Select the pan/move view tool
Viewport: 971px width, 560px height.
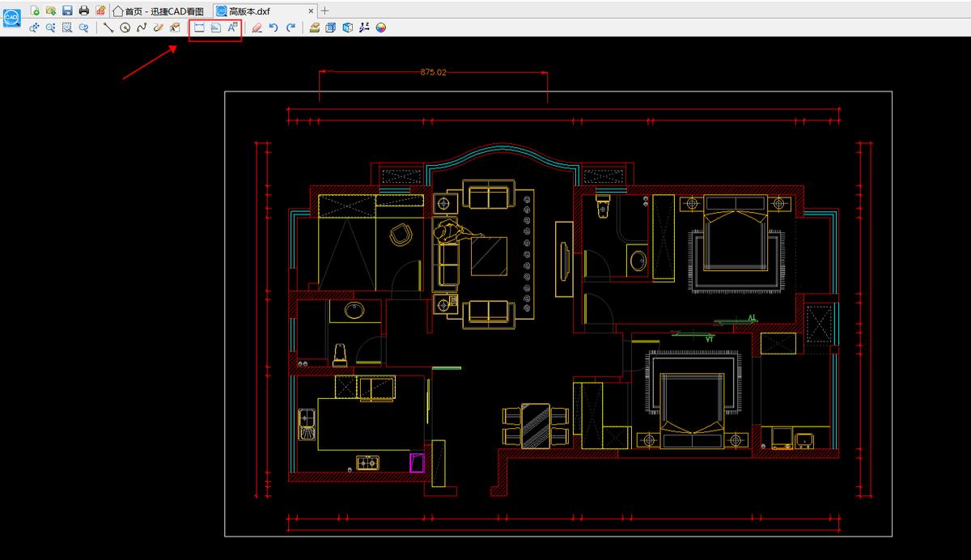point(34,28)
